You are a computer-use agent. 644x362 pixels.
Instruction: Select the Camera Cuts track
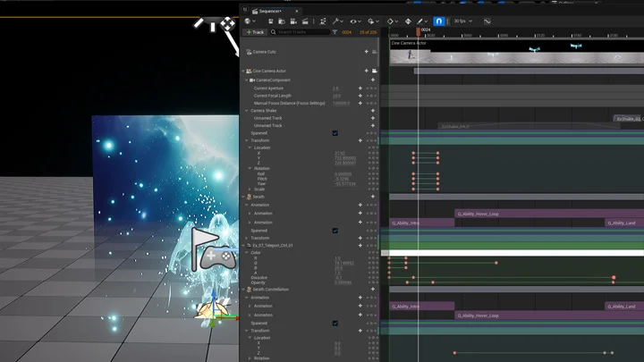264,52
